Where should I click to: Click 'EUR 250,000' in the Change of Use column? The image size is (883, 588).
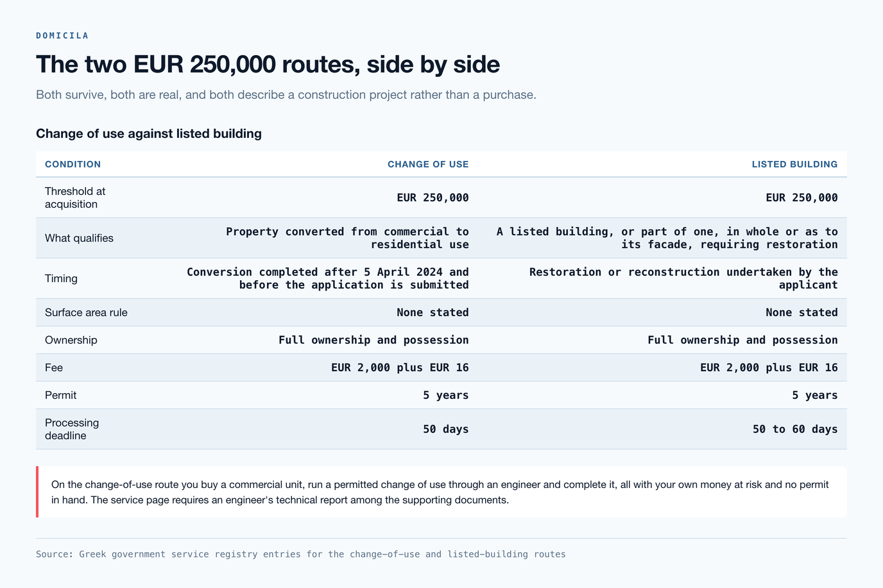[x=433, y=197]
